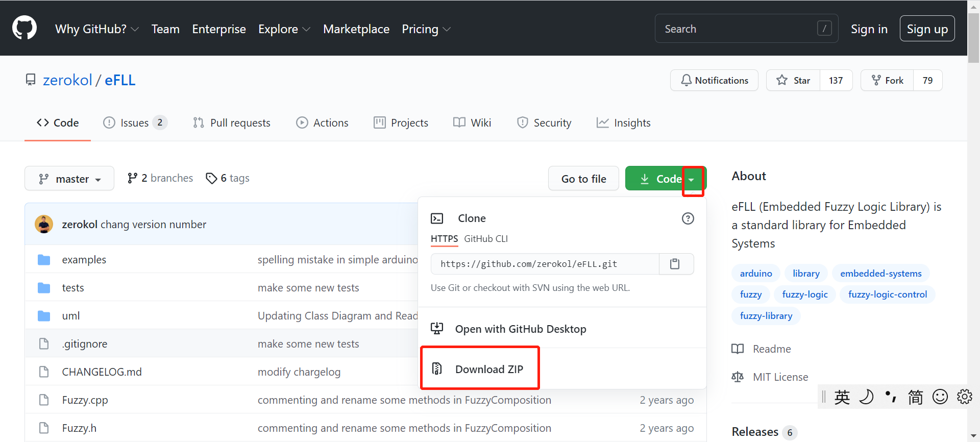View the 137 stargazers count
980x442 pixels.
click(836, 80)
